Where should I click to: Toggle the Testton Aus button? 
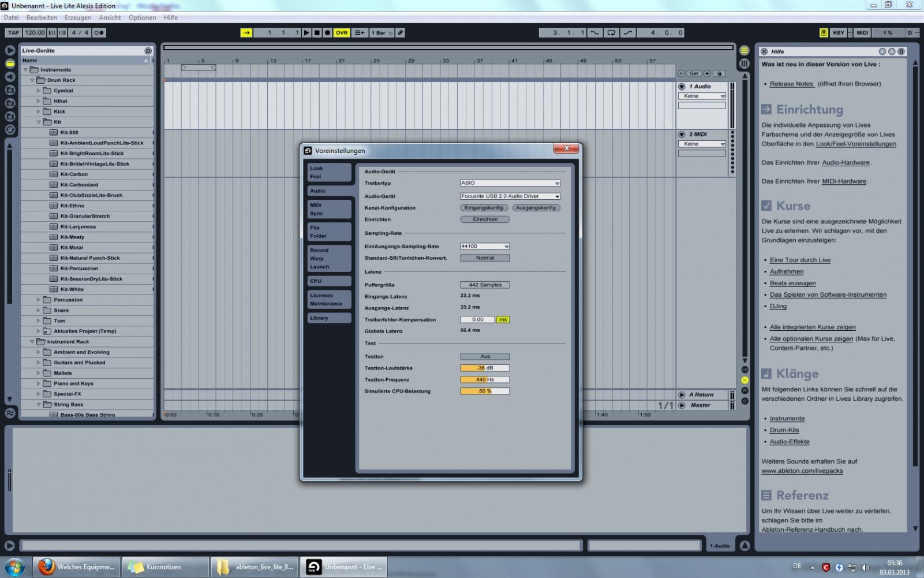485,357
